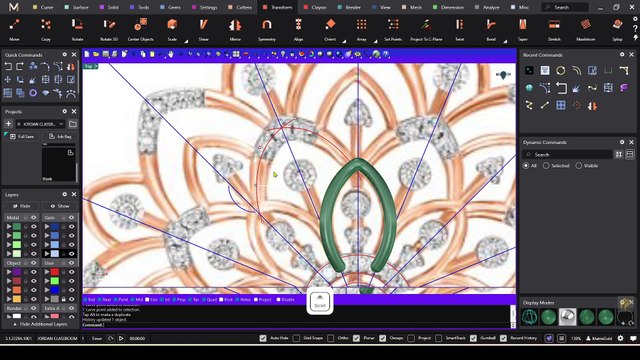This screenshot has height=360, width=640.
Task: Activate the Maelstrom tool
Action: coord(586,29)
